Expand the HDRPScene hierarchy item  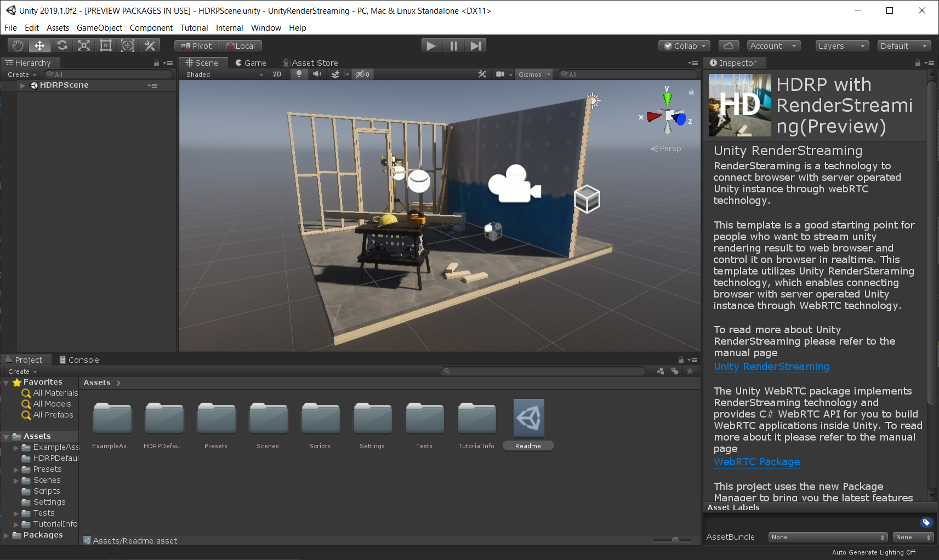click(22, 85)
